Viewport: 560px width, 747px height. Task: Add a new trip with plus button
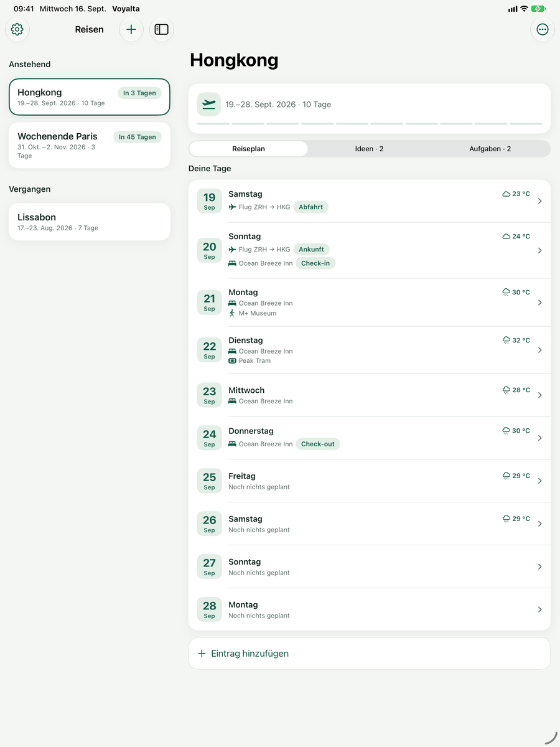pos(131,29)
